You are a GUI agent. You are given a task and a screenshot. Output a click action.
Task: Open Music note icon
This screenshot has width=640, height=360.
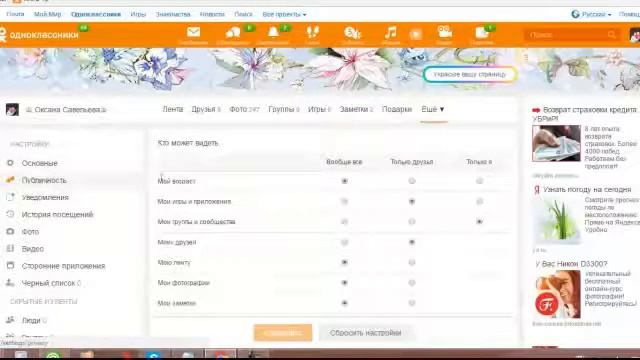coord(391,32)
